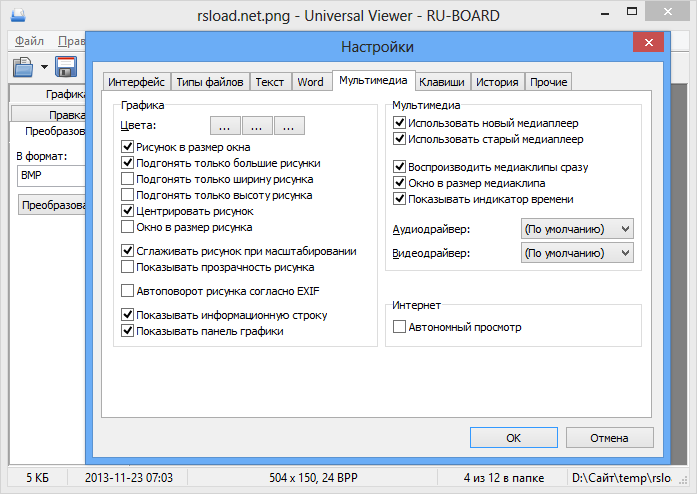Click 4 из 12 в папке status entry
Image resolution: width=697 pixels, height=494 pixels.
coord(504,478)
